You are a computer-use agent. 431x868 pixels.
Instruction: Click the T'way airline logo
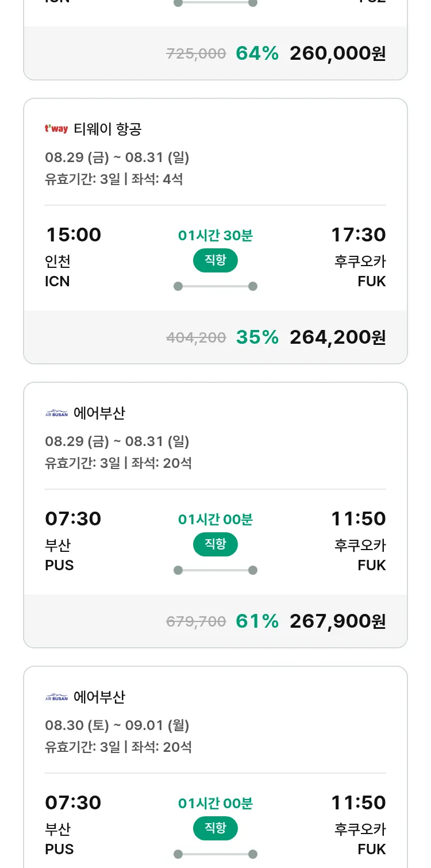[x=56, y=129]
